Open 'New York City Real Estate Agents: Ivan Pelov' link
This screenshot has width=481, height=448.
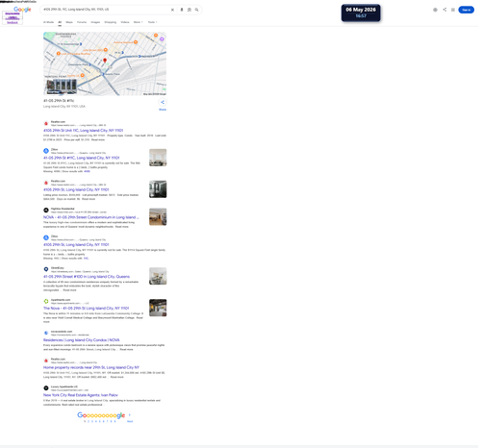(x=81, y=395)
